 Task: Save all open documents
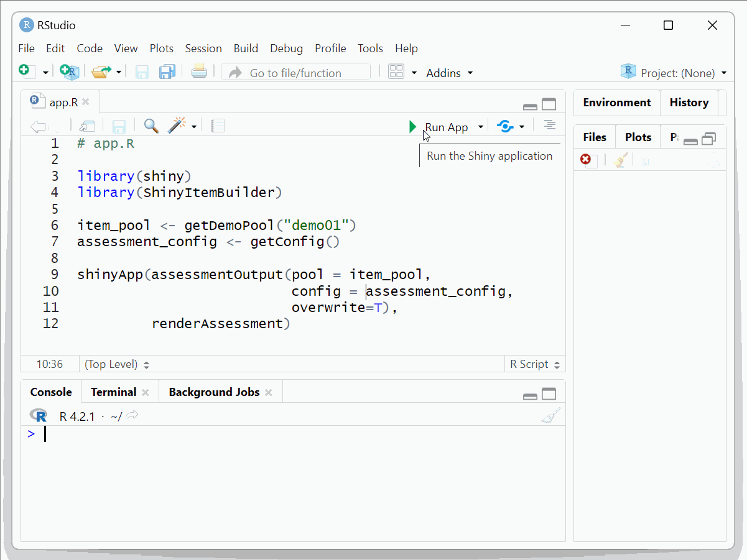(167, 72)
